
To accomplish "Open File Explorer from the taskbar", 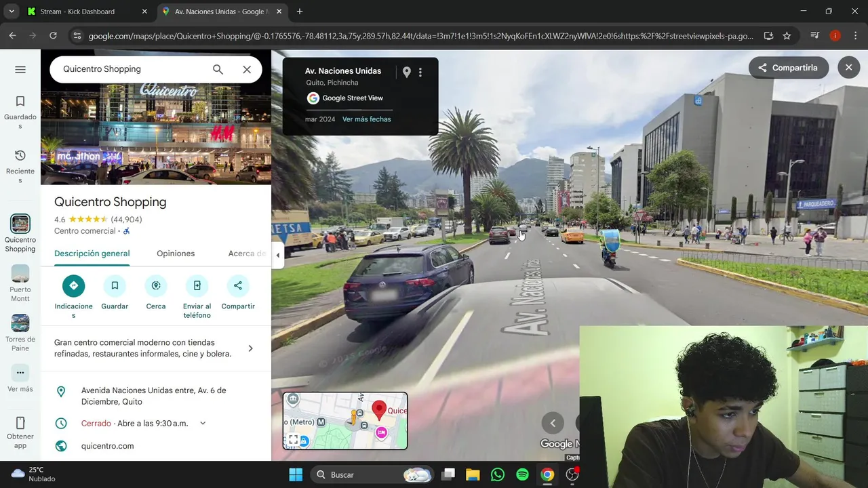I will (x=473, y=474).
